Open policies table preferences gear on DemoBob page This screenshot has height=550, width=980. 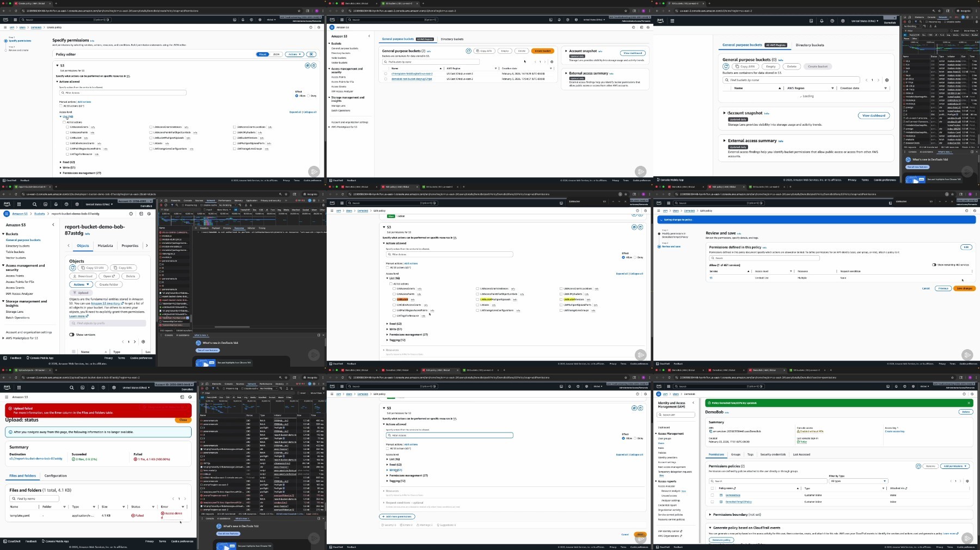click(967, 481)
